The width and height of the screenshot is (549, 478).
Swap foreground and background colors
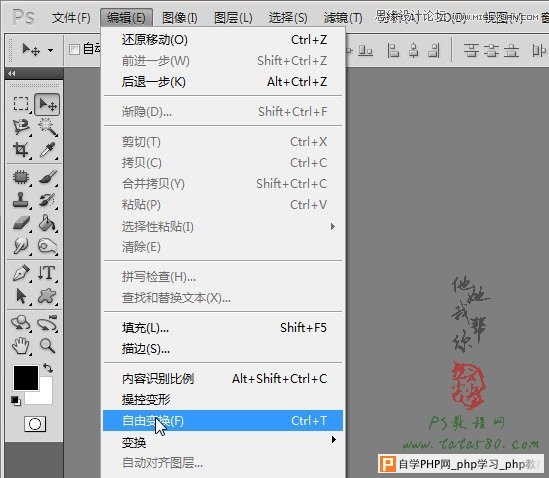48,368
